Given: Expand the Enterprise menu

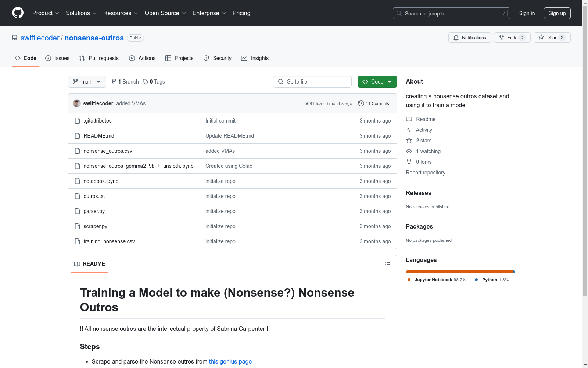Looking at the screenshot, I should [209, 13].
